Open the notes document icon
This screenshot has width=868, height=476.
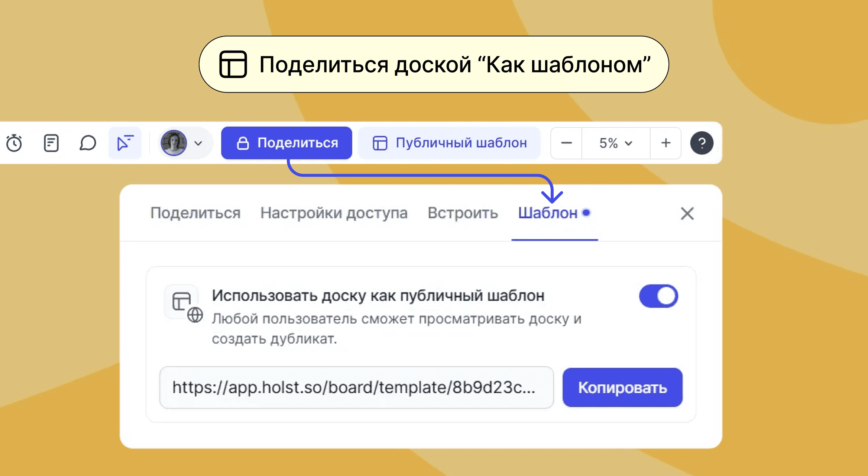[51, 143]
